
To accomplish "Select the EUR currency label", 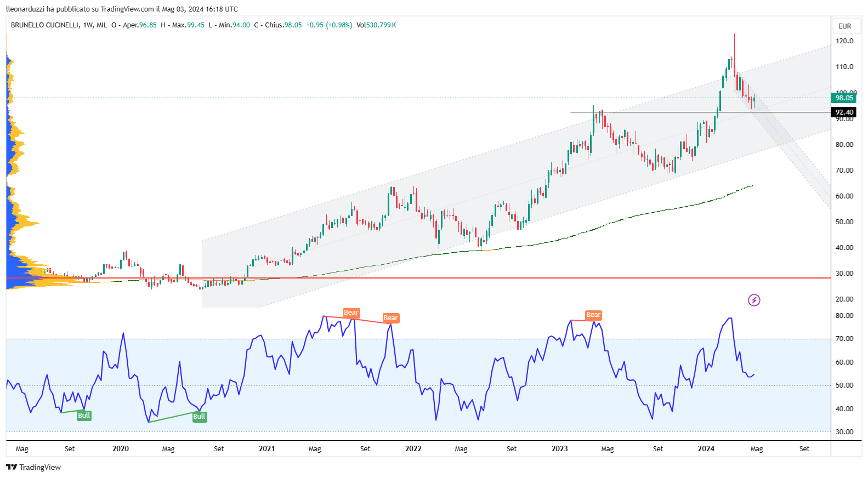I will tap(845, 26).
